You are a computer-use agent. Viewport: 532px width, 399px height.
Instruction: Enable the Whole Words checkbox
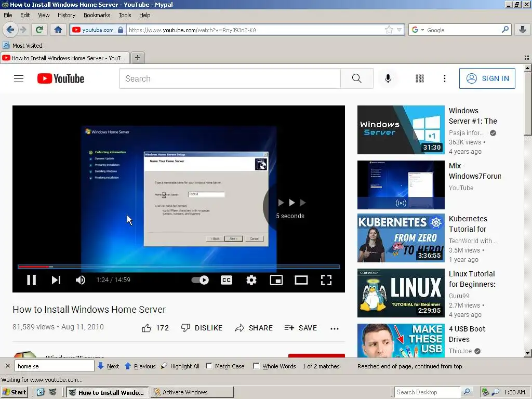point(256,366)
